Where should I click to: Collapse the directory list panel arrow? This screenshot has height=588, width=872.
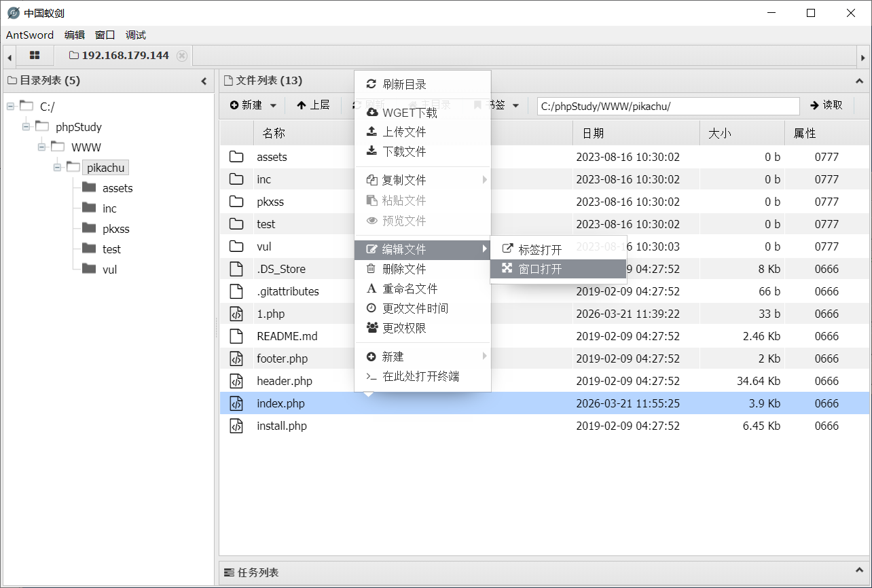pos(204,81)
